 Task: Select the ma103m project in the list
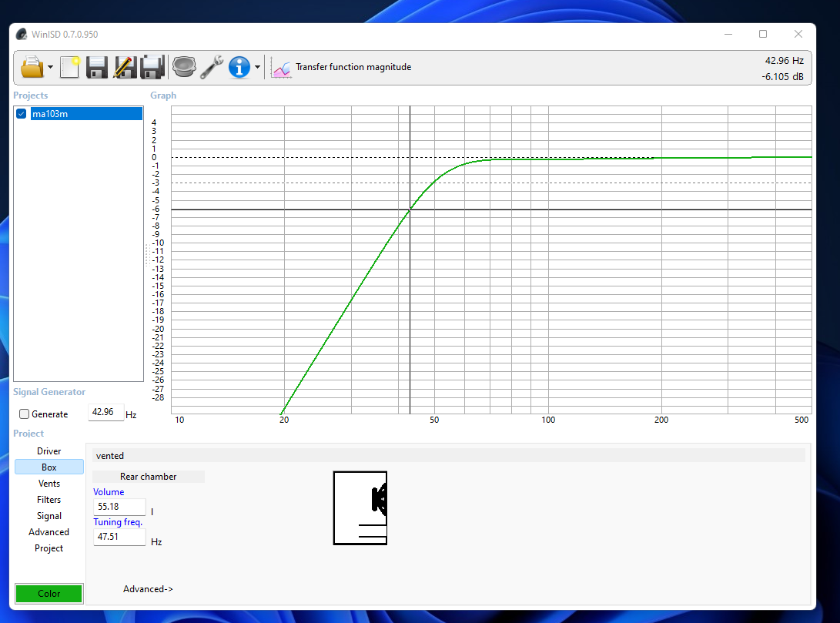tap(86, 113)
